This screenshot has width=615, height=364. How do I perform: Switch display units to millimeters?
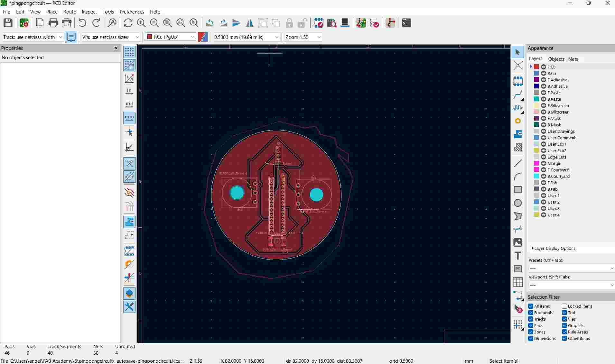129,118
